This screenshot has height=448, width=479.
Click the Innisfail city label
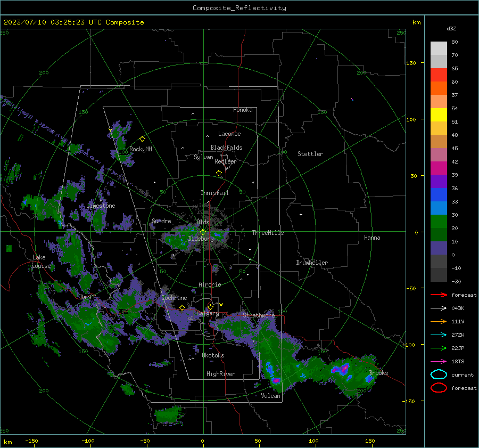click(214, 193)
